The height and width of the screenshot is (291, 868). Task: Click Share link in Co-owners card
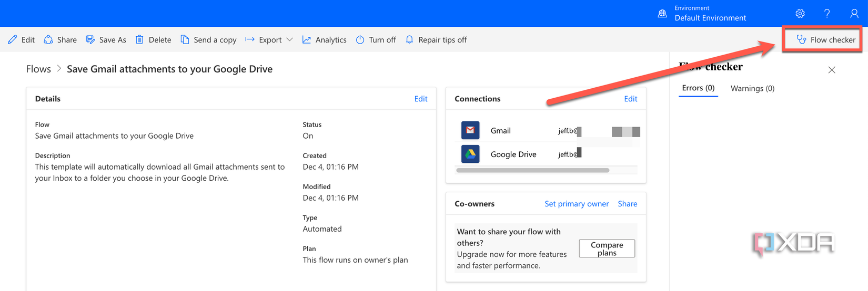pos(628,204)
